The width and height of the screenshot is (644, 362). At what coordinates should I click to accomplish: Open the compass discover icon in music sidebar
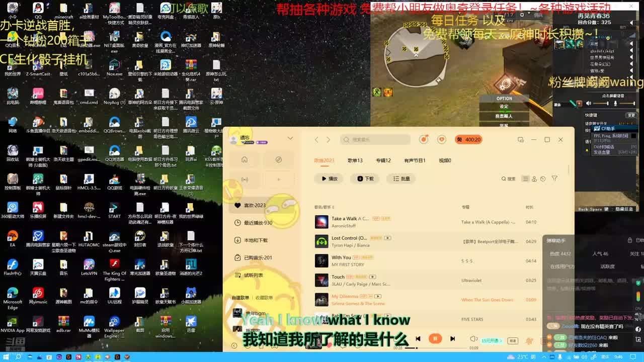coord(278,159)
